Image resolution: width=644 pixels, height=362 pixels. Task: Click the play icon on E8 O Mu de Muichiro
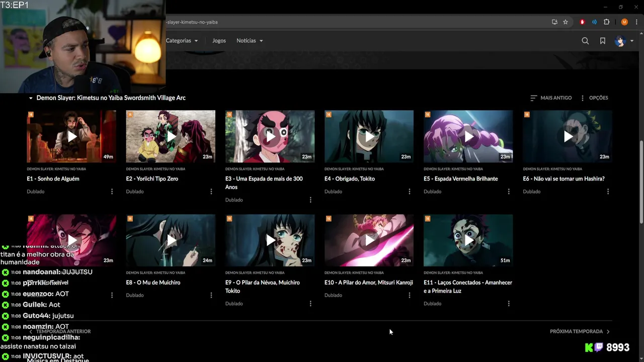point(172,240)
